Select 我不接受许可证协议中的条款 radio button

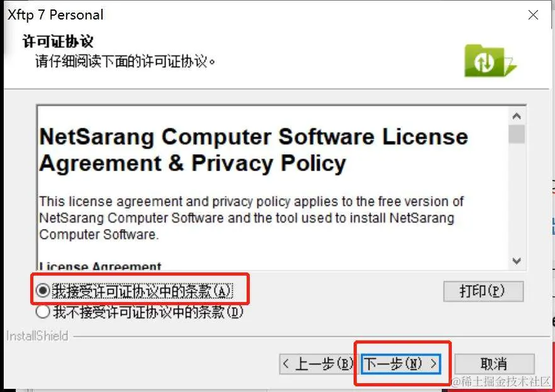point(43,312)
